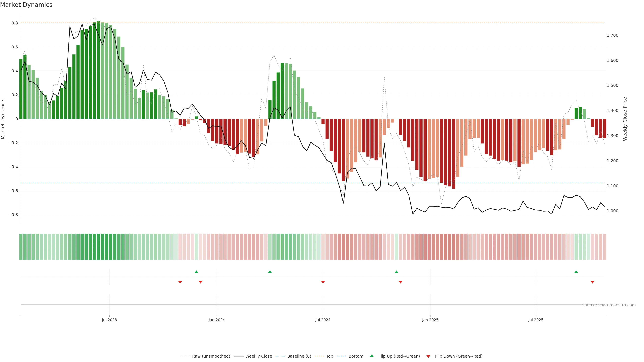Click the Flip Down marker at Jul 2024

point(323,282)
